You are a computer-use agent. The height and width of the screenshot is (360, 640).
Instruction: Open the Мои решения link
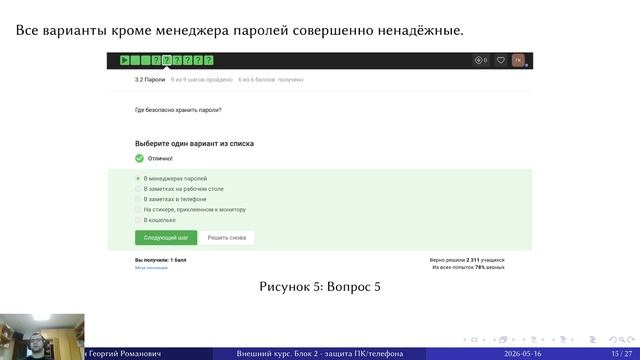tap(151, 268)
